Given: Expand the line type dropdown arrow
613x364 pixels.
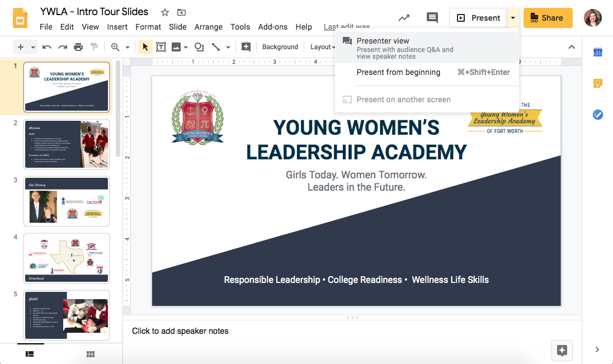Looking at the screenshot, I should pyautogui.click(x=228, y=48).
